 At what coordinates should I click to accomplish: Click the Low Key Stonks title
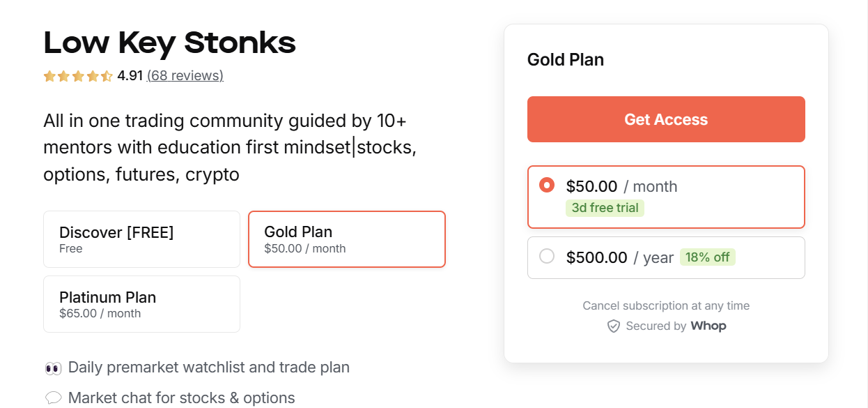click(169, 43)
